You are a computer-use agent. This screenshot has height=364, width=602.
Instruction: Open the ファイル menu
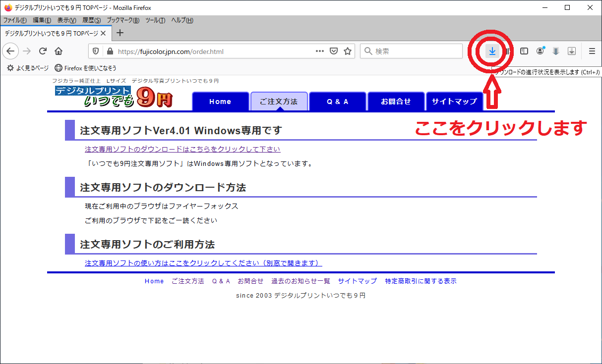pos(15,20)
